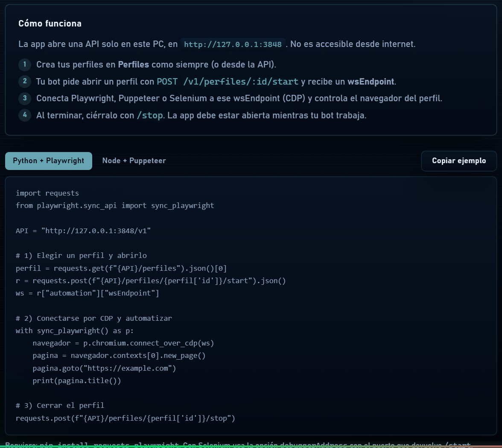Click the API = "http://127.0.0.1:3848/v1" line
The image size is (502, 448).
(x=83, y=231)
